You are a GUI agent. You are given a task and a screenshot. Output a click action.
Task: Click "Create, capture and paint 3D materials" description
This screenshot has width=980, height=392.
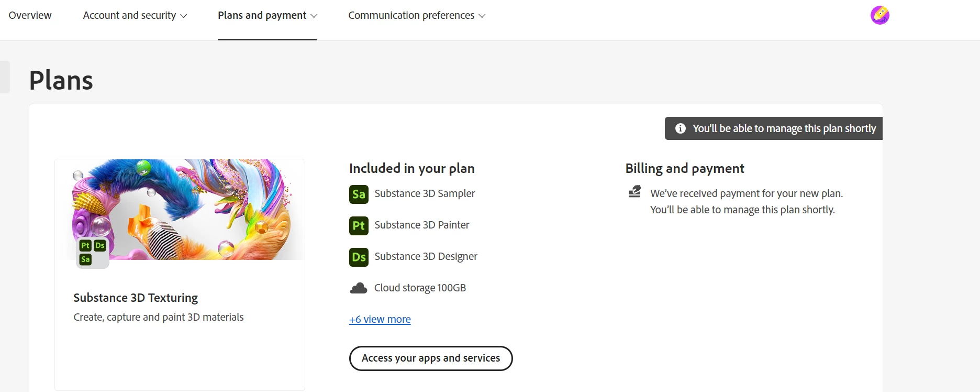[x=159, y=317]
